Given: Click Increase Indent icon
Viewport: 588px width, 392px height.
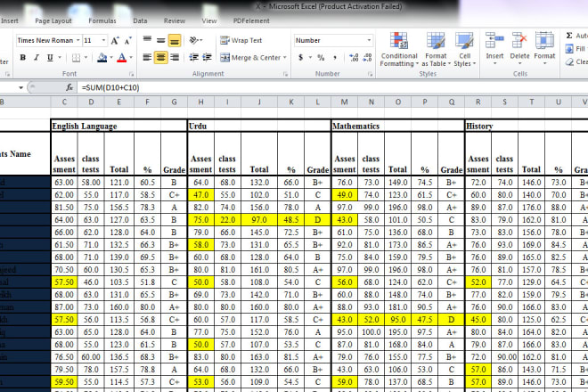Looking at the screenshot, I should click(x=207, y=57).
